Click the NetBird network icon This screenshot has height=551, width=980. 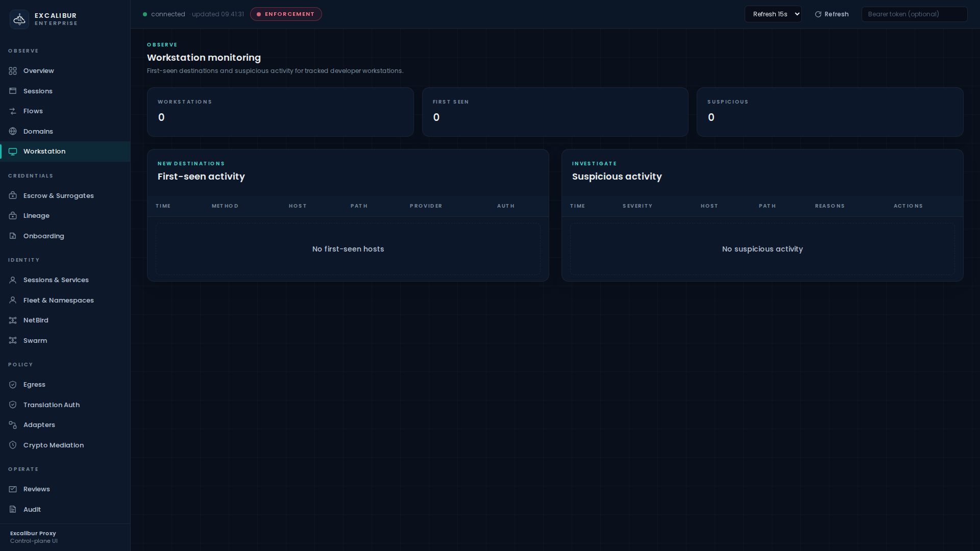point(13,320)
